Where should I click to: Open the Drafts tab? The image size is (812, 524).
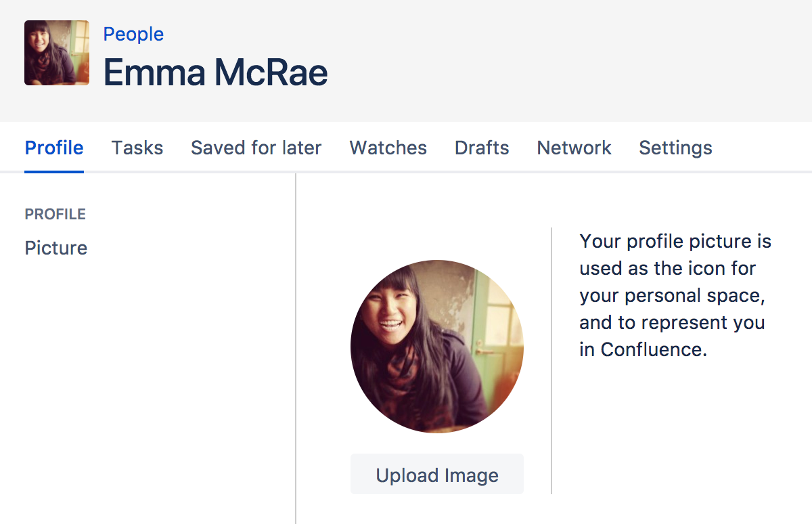coord(482,148)
